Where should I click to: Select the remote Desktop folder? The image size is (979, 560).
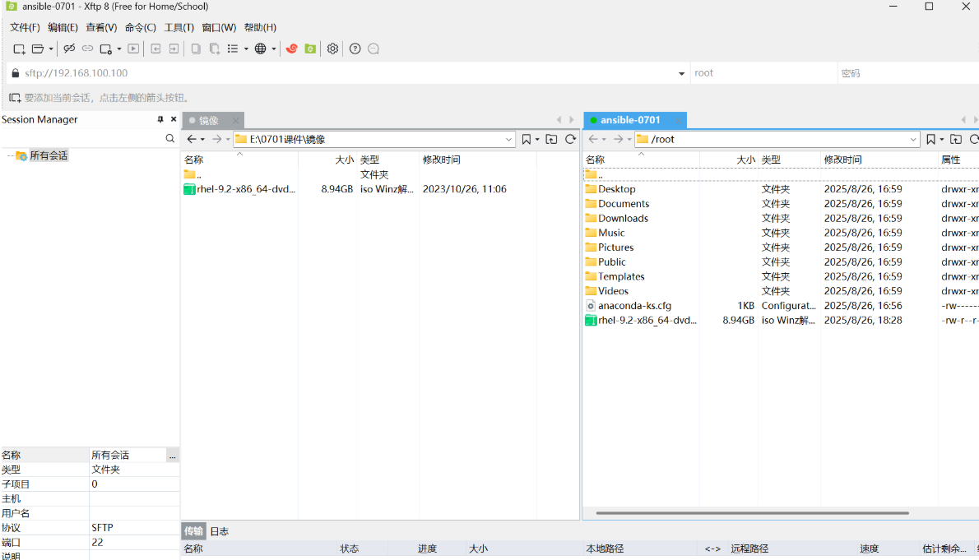click(610, 189)
